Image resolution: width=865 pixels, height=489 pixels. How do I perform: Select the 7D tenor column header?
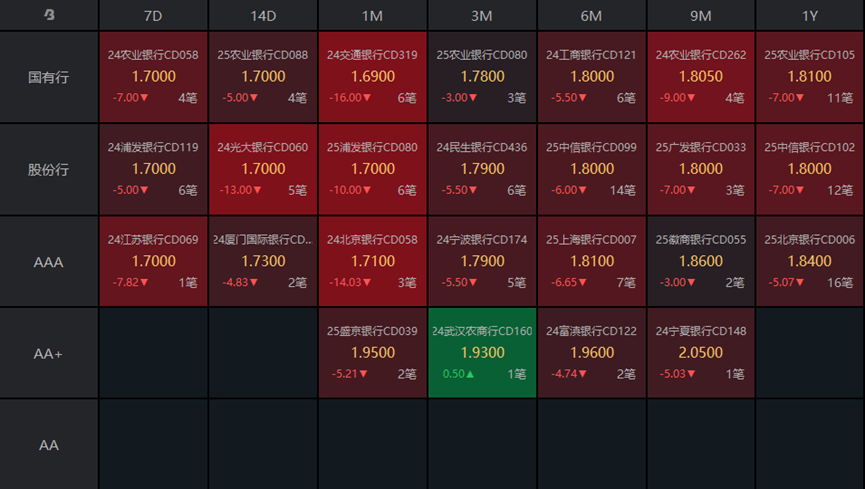153,16
